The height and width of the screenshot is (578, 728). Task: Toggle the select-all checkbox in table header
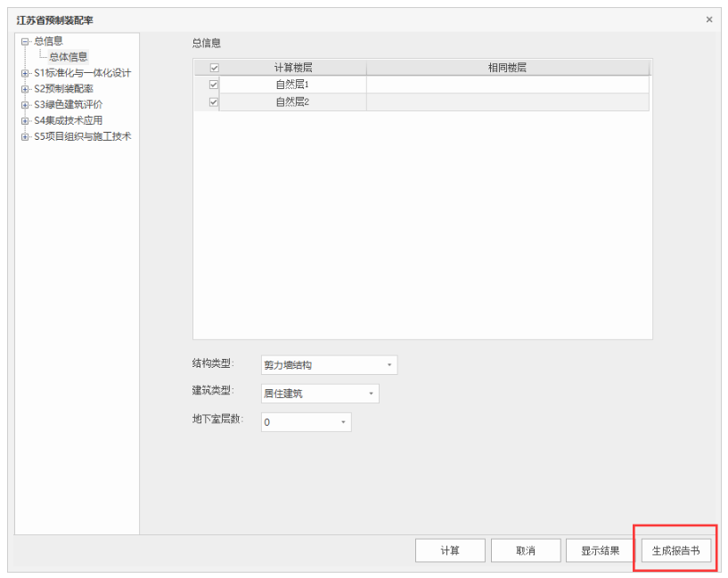point(214,68)
